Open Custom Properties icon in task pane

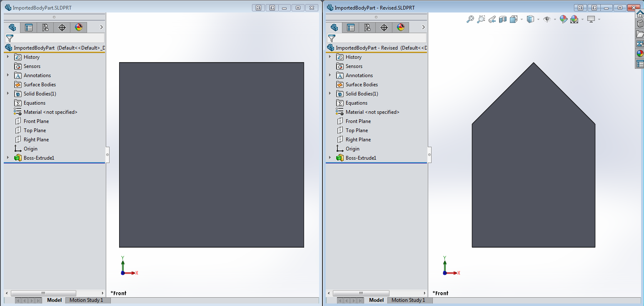tap(640, 64)
